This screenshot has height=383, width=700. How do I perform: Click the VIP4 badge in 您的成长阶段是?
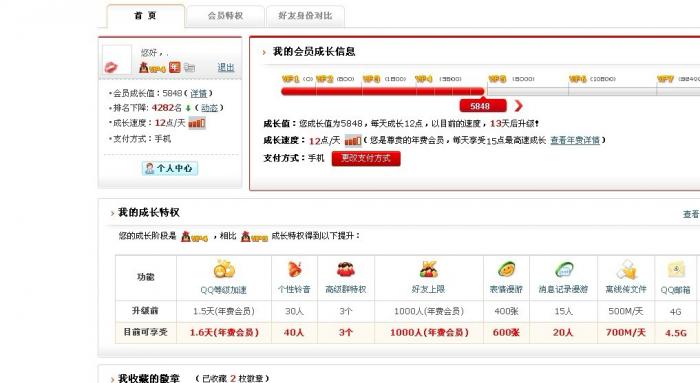coord(195,237)
